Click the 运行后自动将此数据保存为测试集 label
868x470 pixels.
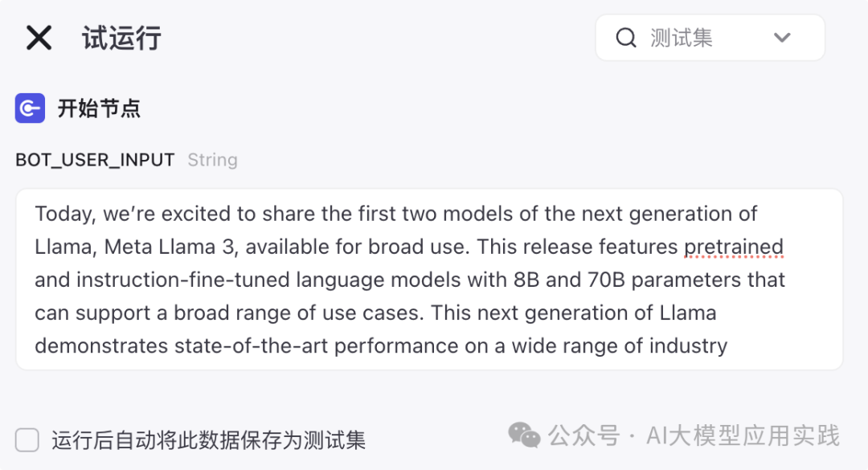(209, 440)
